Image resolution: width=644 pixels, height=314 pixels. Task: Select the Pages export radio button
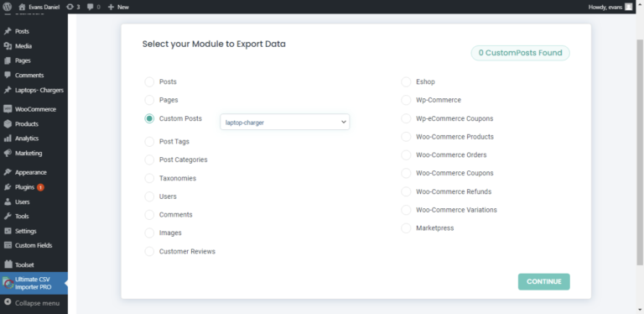(x=149, y=100)
